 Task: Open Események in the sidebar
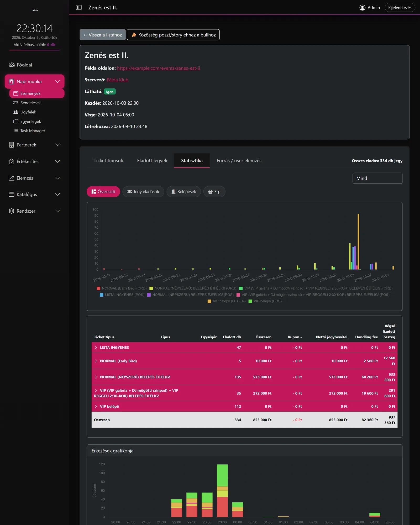point(37,93)
